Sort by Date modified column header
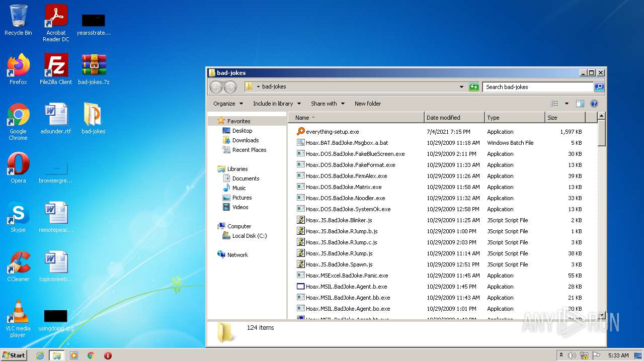The image size is (644, 362). (x=454, y=118)
